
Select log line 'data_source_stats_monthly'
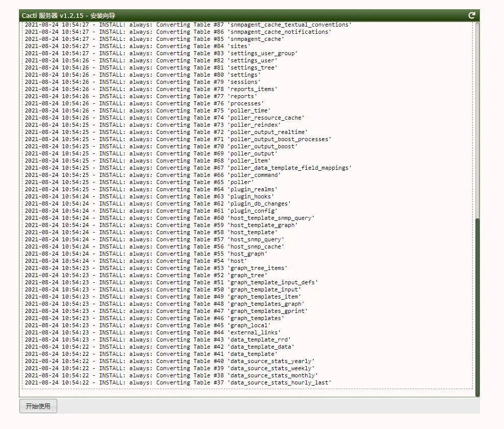tap(171, 375)
